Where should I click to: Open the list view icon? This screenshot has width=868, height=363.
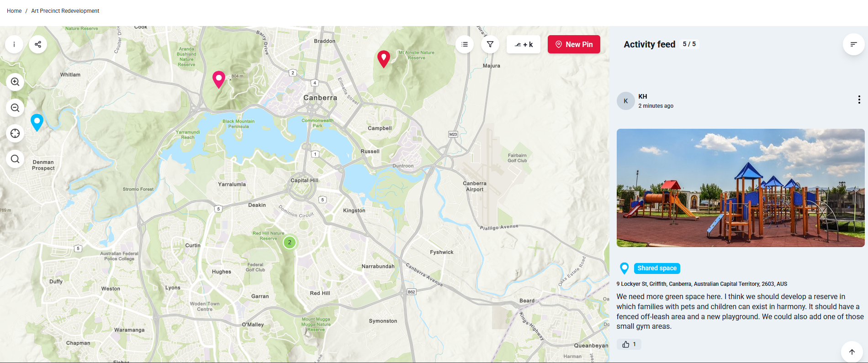tap(465, 44)
